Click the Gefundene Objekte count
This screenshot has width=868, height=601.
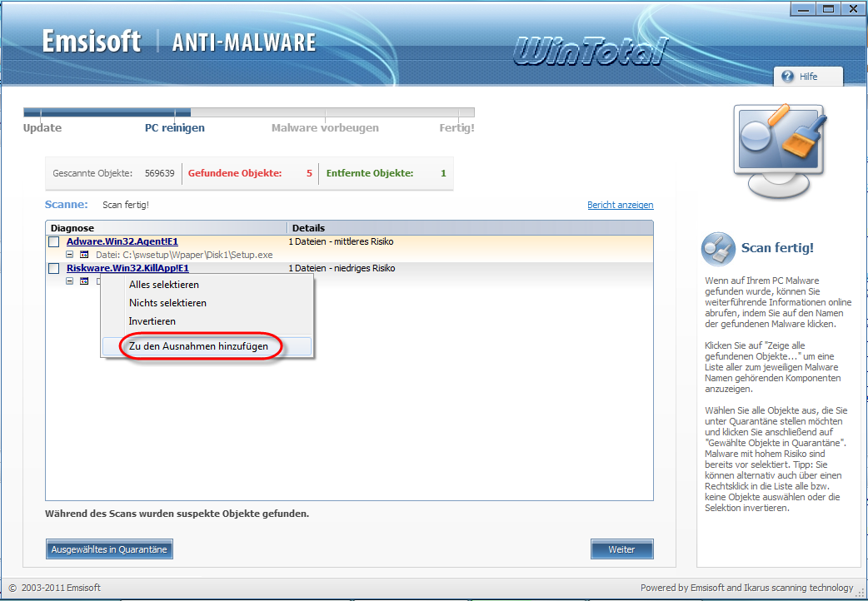pos(309,173)
